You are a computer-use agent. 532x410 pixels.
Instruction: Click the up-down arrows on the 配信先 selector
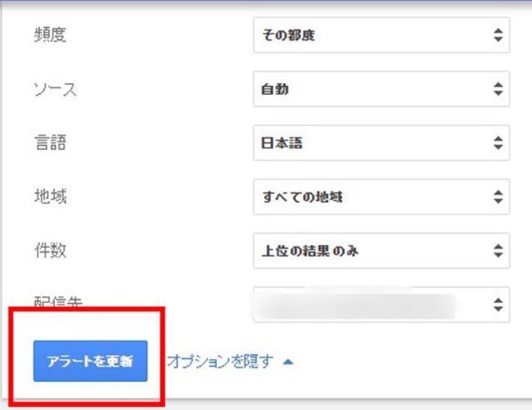pyautogui.click(x=498, y=305)
